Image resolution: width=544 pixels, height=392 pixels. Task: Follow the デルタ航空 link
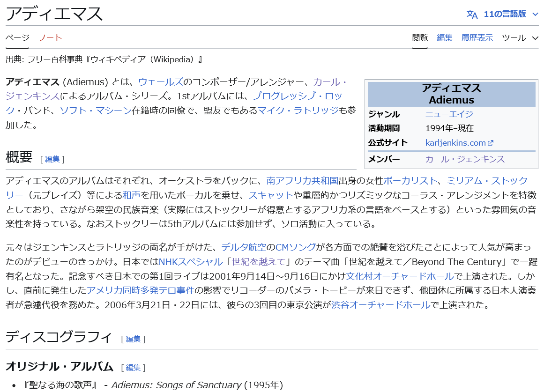(244, 247)
